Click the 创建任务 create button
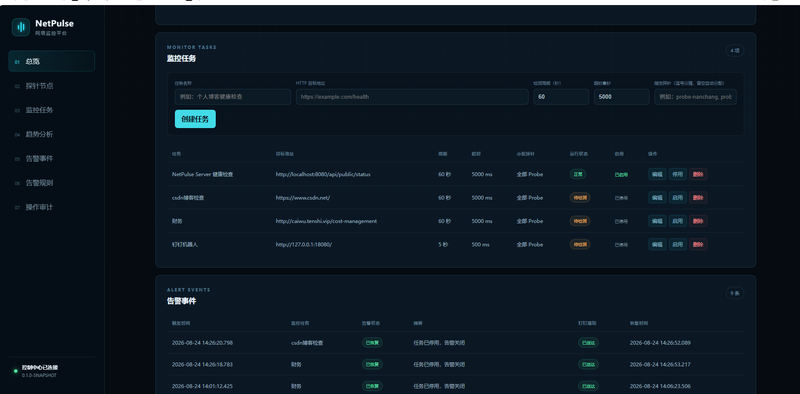The image size is (800, 394). 195,119
